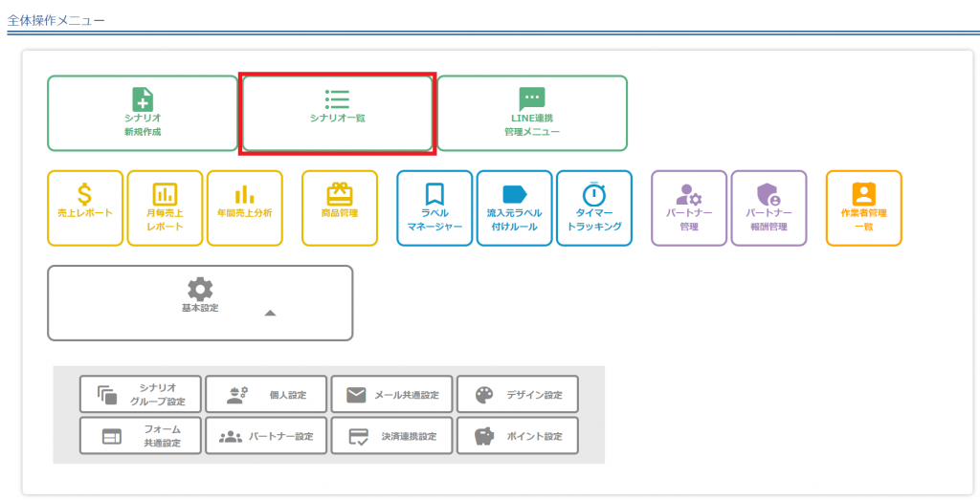The width and height of the screenshot is (980, 501).
Task: Open 流入元ラベル付けルール tag tile
Action: (x=514, y=208)
